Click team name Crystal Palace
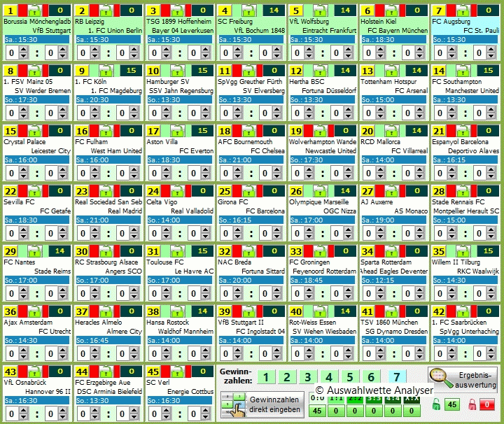 pos(24,141)
